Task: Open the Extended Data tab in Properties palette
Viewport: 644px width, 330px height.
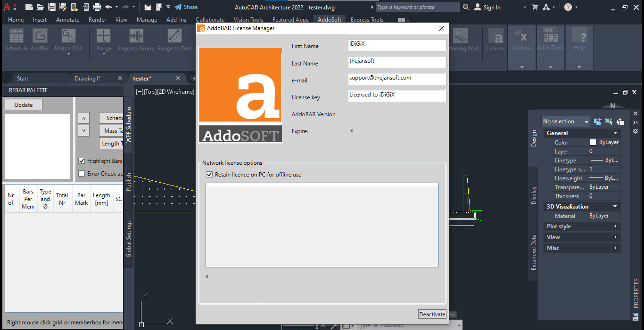Action: [534, 252]
